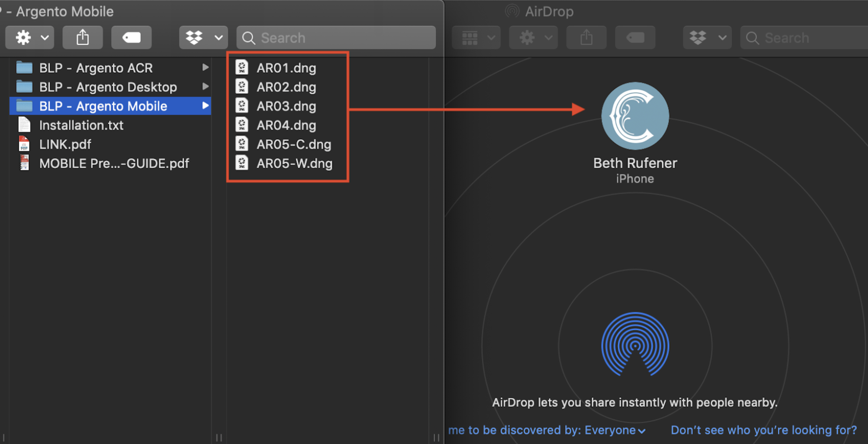Viewport: 868px width, 444px height.
Task: Click the AR05-W.dng file icon
Action: click(x=242, y=163)
